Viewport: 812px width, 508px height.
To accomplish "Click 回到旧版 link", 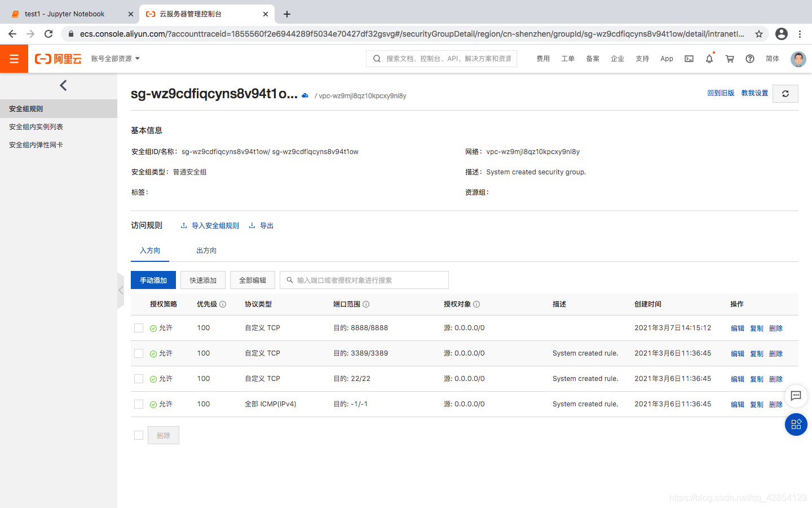I will 721,93.
